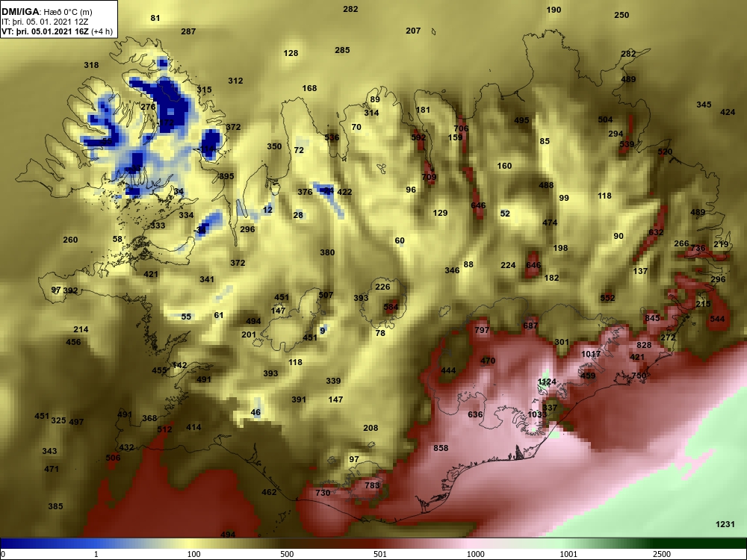
Task: Click the map value 181
Action: click(423, 110)
